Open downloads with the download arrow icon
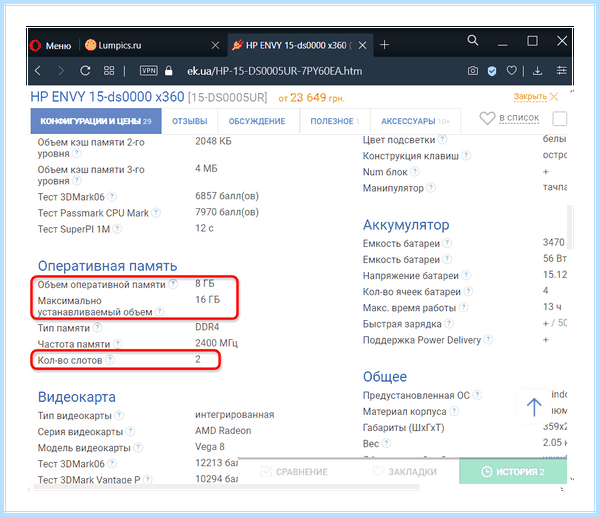This screenshot has height=517, width=600. pyautogui.click(x=537, y=70)
